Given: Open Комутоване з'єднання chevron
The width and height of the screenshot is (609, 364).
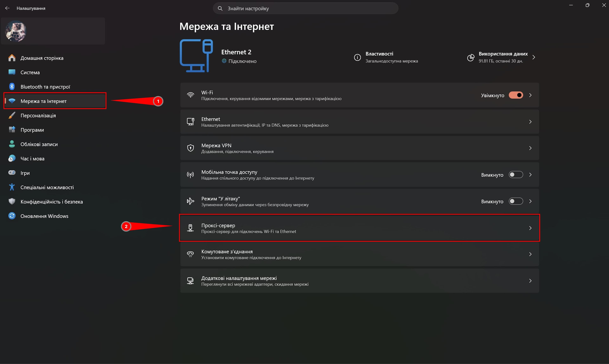Looking at the screenshot, I should point(530,254).
